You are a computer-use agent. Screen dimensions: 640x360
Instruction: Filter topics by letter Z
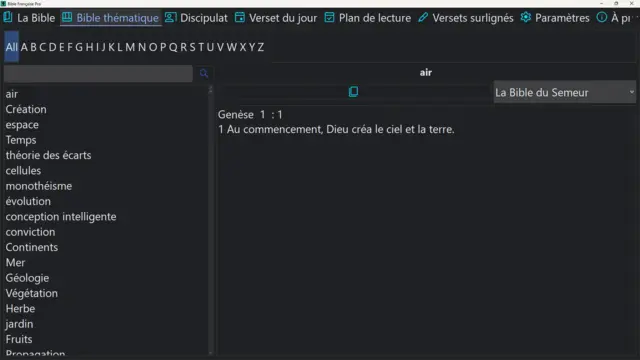click(260, 47)
